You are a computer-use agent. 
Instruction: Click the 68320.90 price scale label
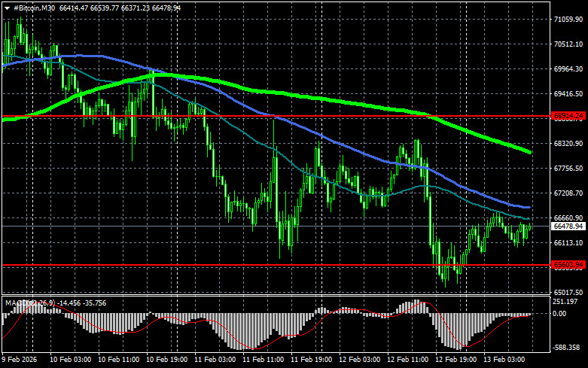tap(568, 144)
